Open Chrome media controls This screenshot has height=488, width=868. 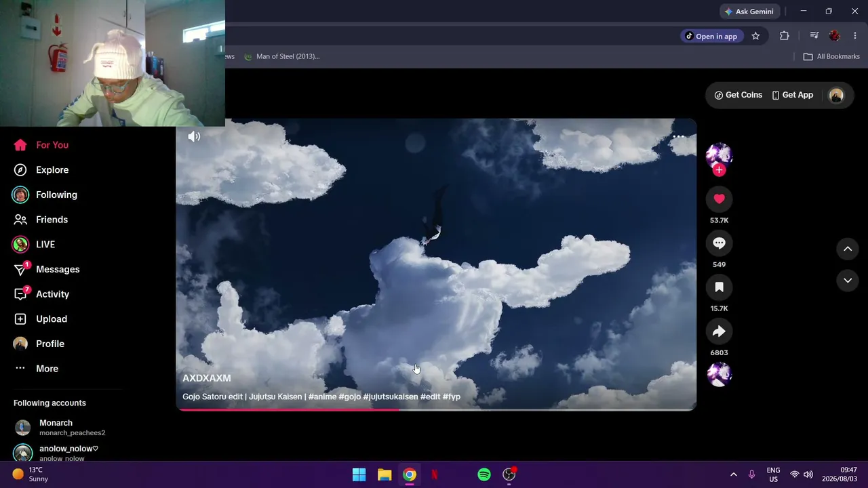[814, 36]
